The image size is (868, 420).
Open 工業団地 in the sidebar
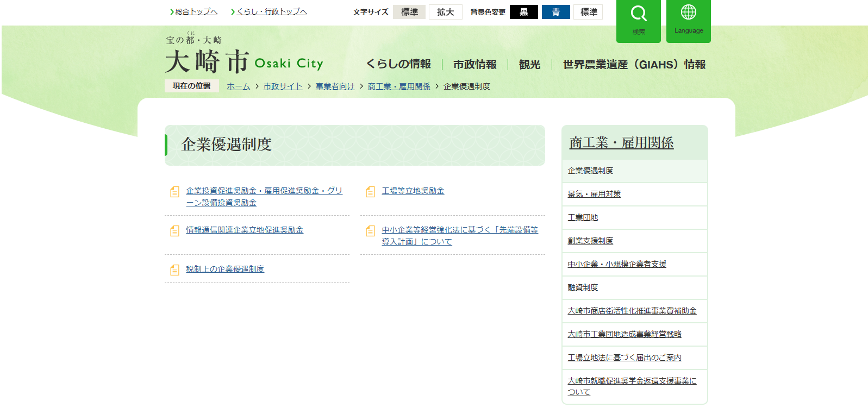tap(583, 217)
